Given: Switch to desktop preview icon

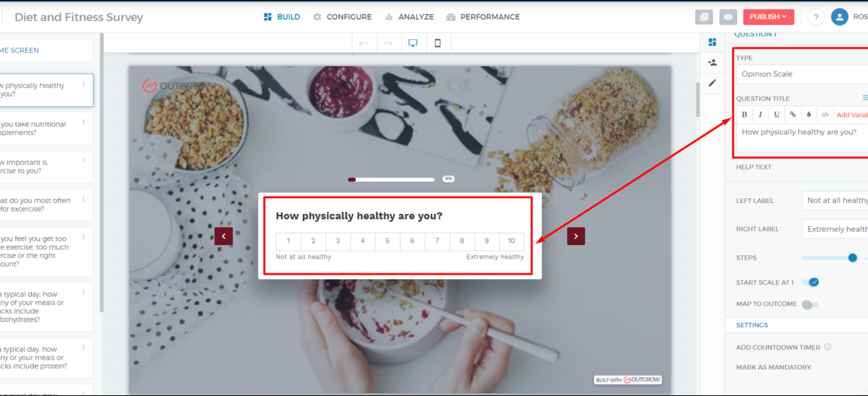Looking at the screenshot, I should click(x=413, y=43).
